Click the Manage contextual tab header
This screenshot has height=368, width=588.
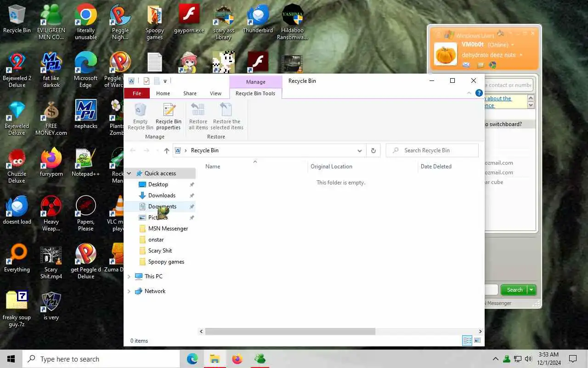point(256,82)
